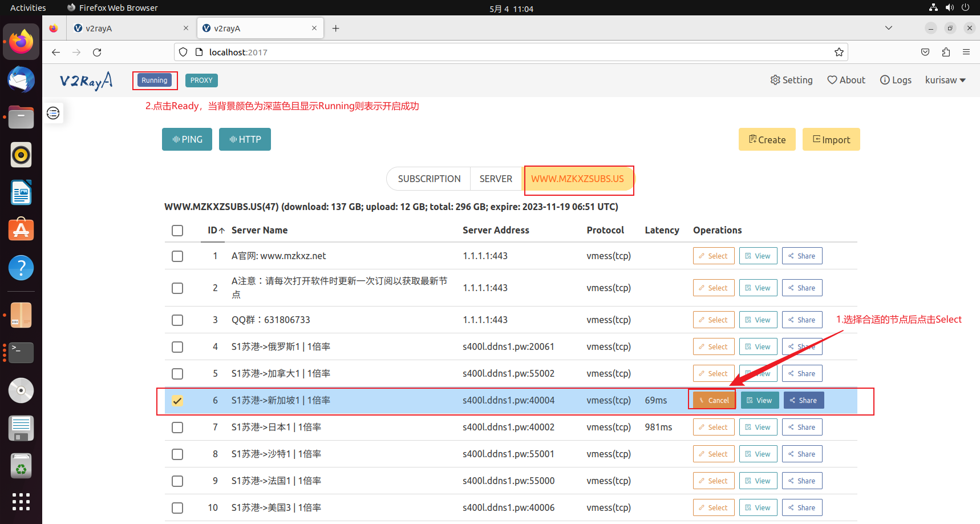Screen dimensions: 980x524
Task: Open LibreOffice Writer from the dock
Action: click(x=21, y=192)
